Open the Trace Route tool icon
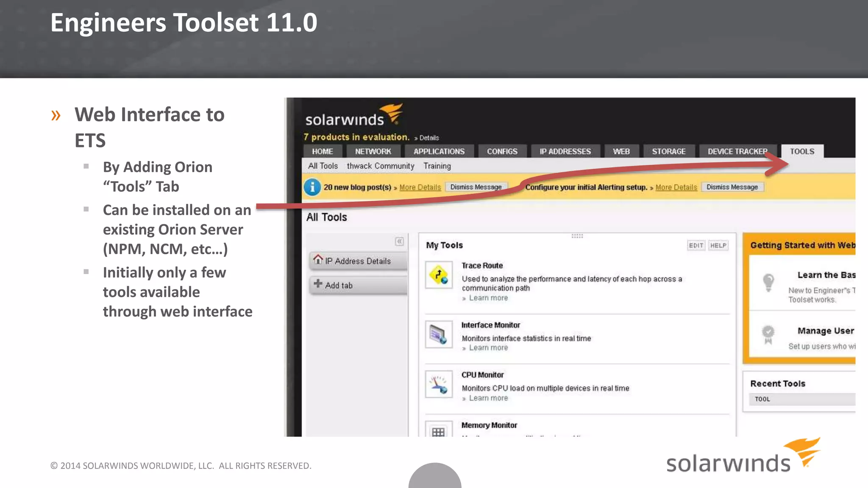Viewport: 868px width, 488px height. click(x=439, y=275)
